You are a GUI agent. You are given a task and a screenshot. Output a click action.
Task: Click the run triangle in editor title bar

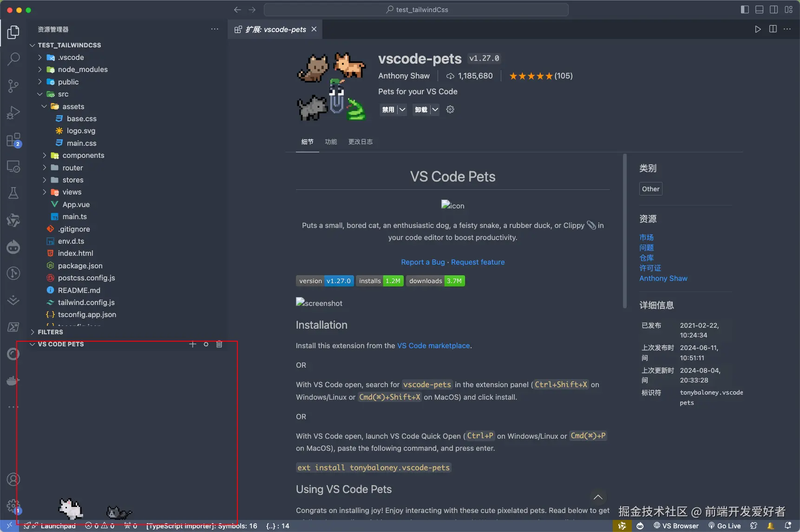[758, 29]
